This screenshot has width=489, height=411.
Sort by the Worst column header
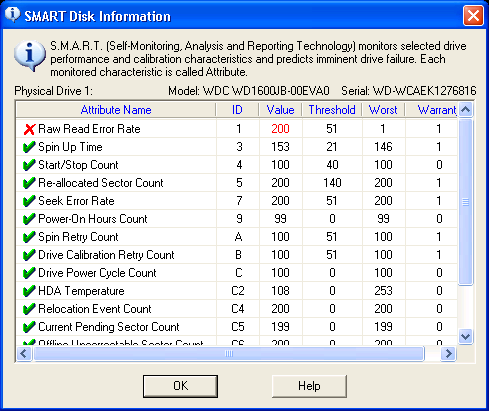pyautogui.click(x=383, y=110)
